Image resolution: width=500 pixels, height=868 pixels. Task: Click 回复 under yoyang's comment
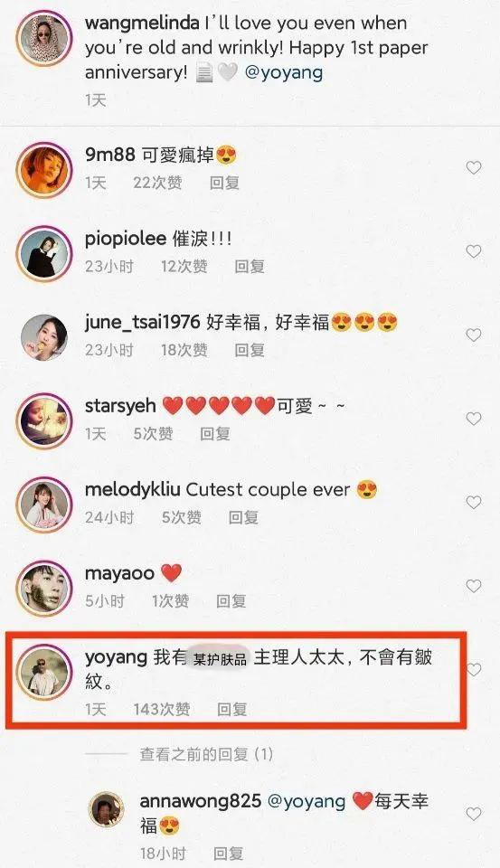(231, 709)
